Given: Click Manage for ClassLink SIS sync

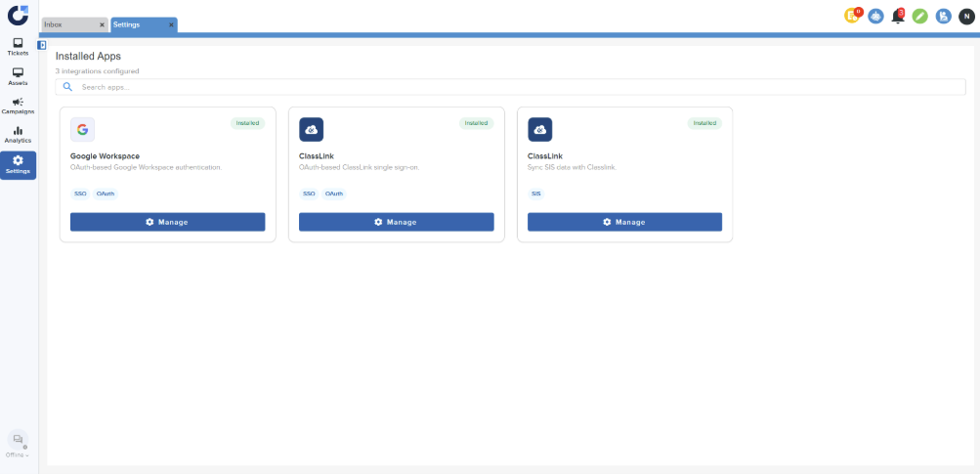Looking at the screenshot, I should (624, 222).
